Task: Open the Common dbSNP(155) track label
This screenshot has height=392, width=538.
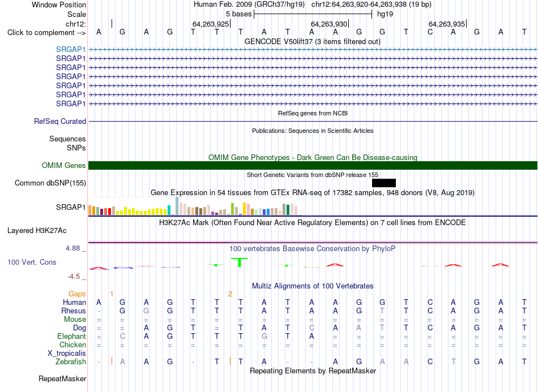Action: (x=50, y=183)
